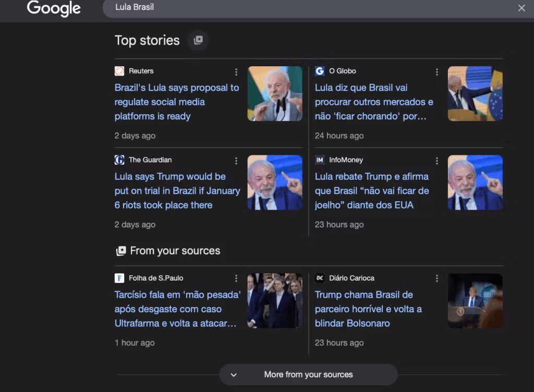Open three-dot menu for InfoMoney story
Screen dimensions: 534x392
437,161
